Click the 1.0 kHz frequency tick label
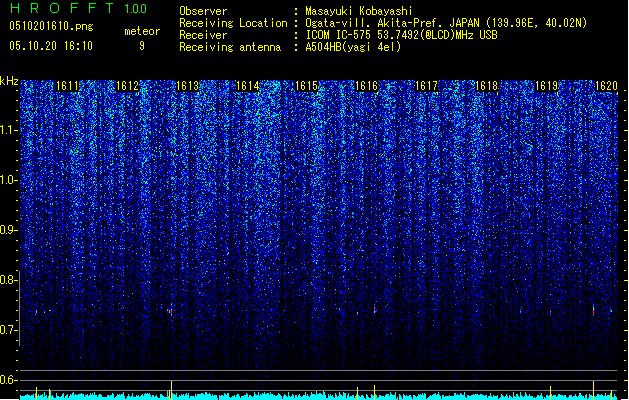 coord(9,181)
